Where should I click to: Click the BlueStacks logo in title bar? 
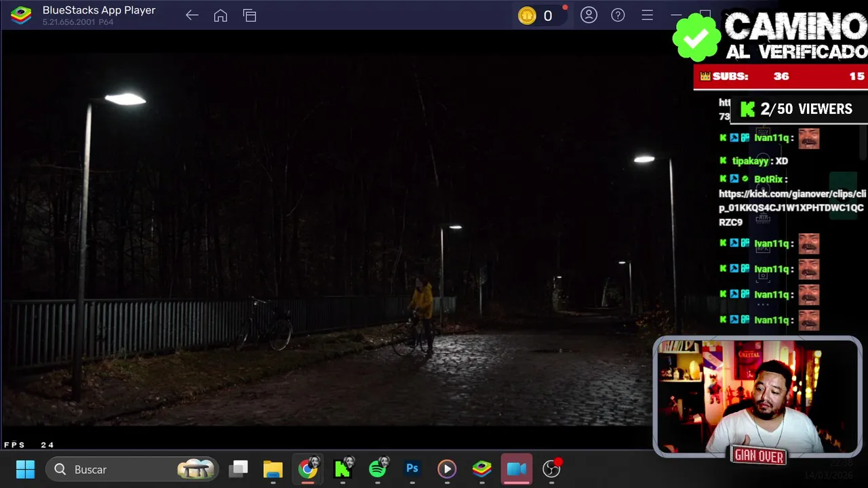(x=21, y=15)
